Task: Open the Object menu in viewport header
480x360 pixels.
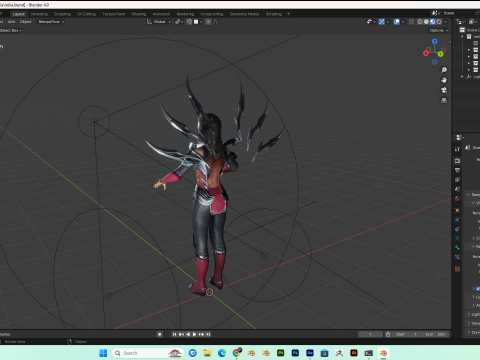Action: point(25,22)
